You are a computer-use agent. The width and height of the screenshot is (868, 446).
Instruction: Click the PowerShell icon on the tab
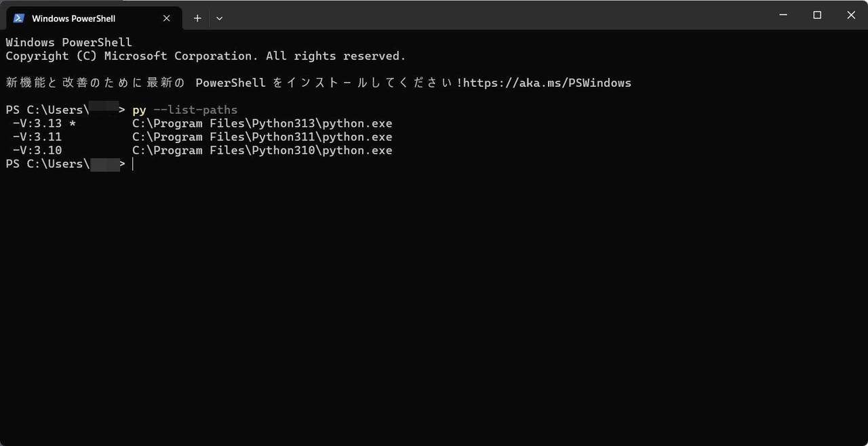point(19,18)
